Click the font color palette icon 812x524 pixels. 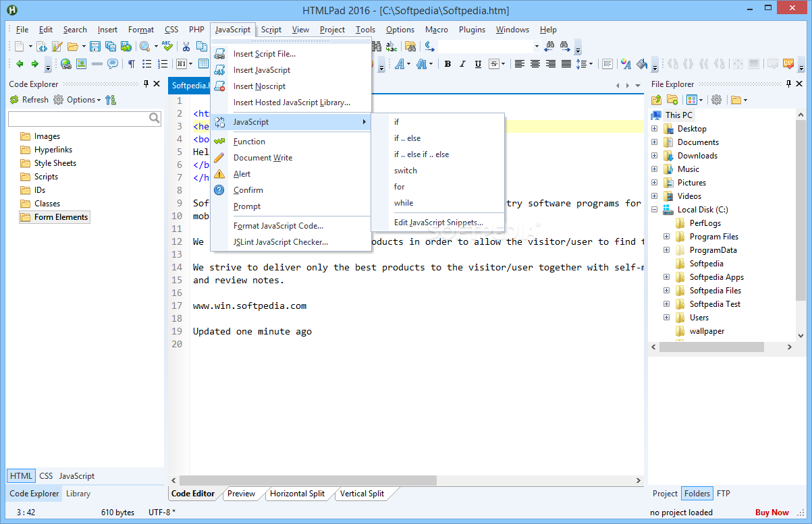click(x=626, y=64)
